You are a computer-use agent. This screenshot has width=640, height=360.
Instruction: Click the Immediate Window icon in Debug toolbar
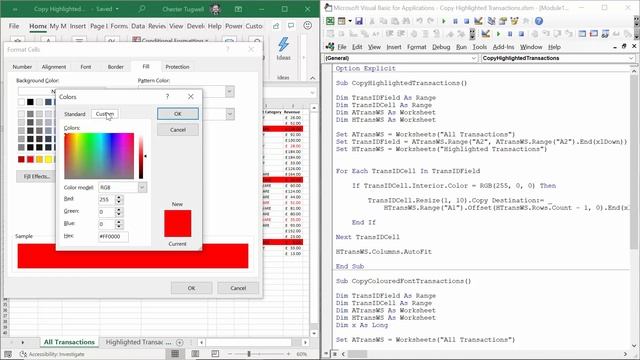pyautogui.click(x=594, y=34)
